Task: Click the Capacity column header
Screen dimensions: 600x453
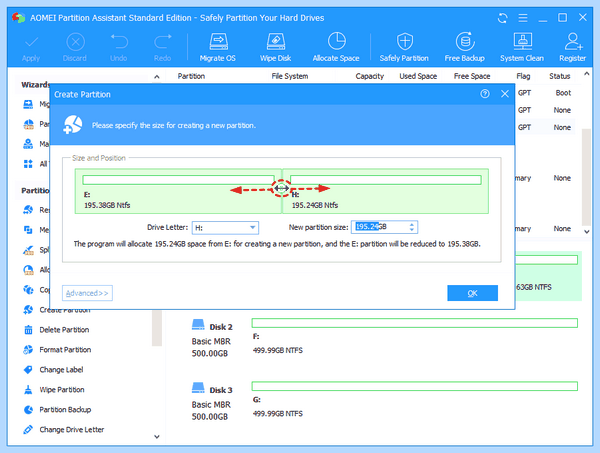Action: [369, 76]
